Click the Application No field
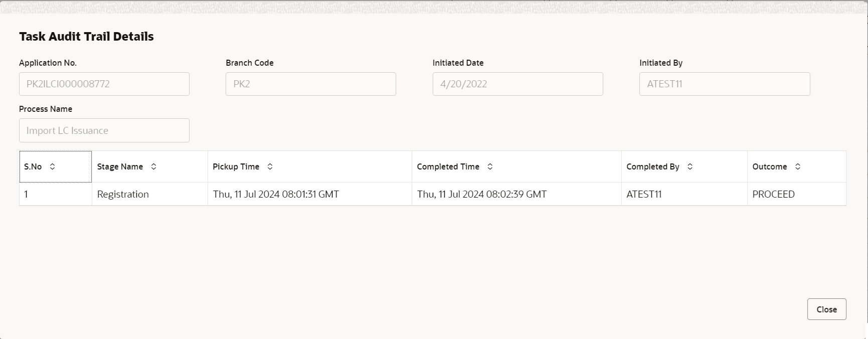 pos(104,84)
